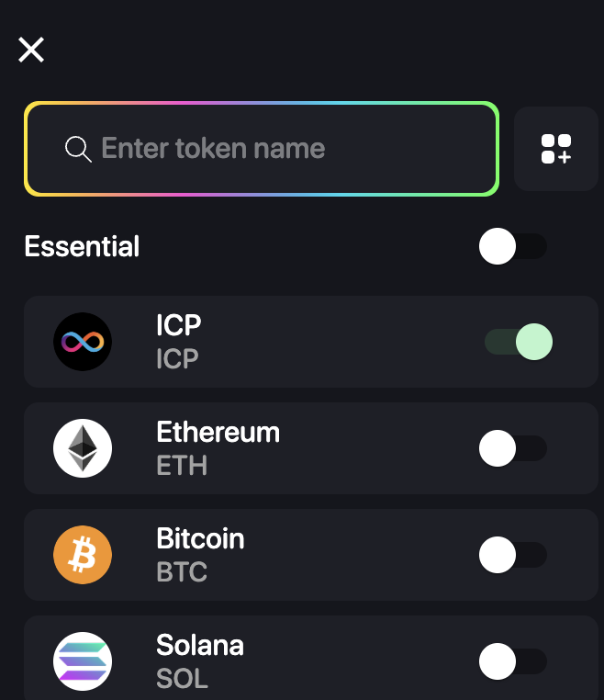This screenshot has height=700, width=604.
Task: Click the ETH ticker symbol
Action: [x=182, y=466]
